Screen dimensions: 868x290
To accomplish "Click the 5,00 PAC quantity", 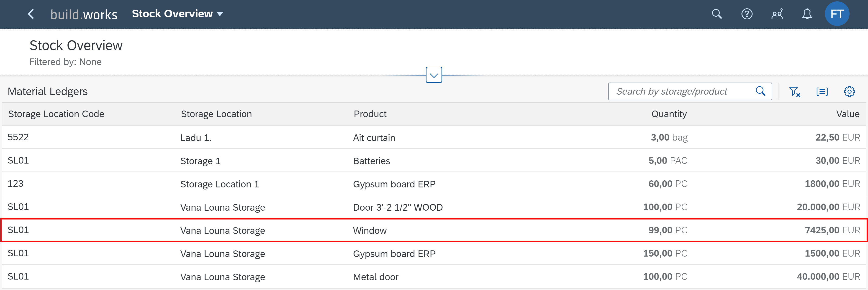I will pyautogui.click(x=668, y=161).
